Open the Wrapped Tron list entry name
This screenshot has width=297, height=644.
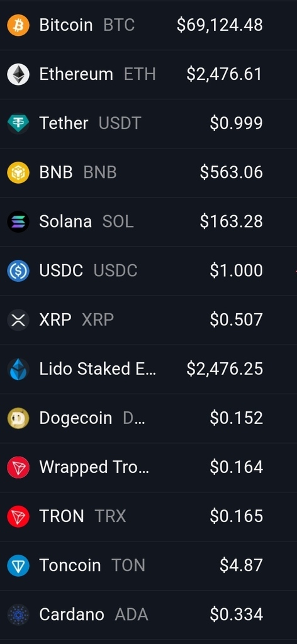[x=94, y=467]
